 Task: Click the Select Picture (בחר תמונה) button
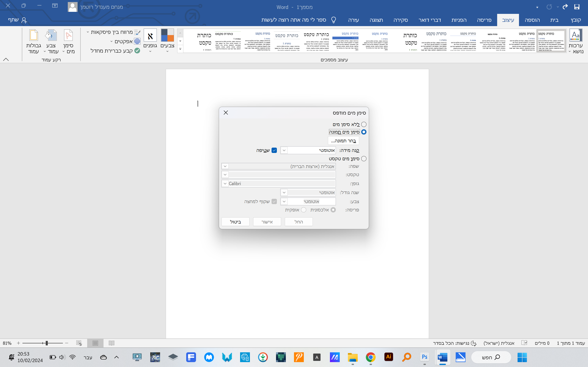pos(343,141)
